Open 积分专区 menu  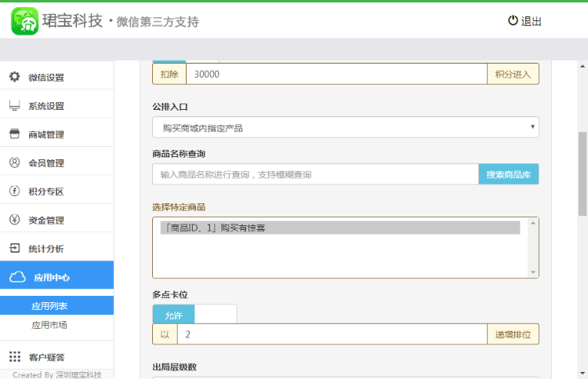pos(56,191)
